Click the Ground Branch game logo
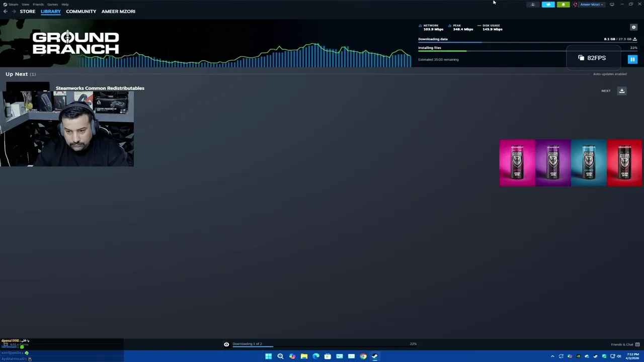The width and height of the screenshot is (644, 362). pos(76,43)
